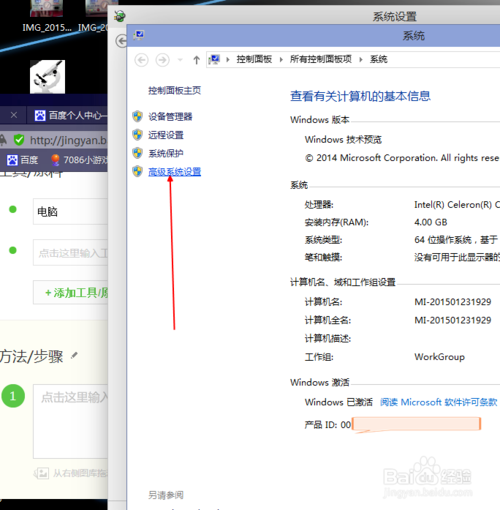
Task: Open 百度 bookmark in browser
Action: 22,160
